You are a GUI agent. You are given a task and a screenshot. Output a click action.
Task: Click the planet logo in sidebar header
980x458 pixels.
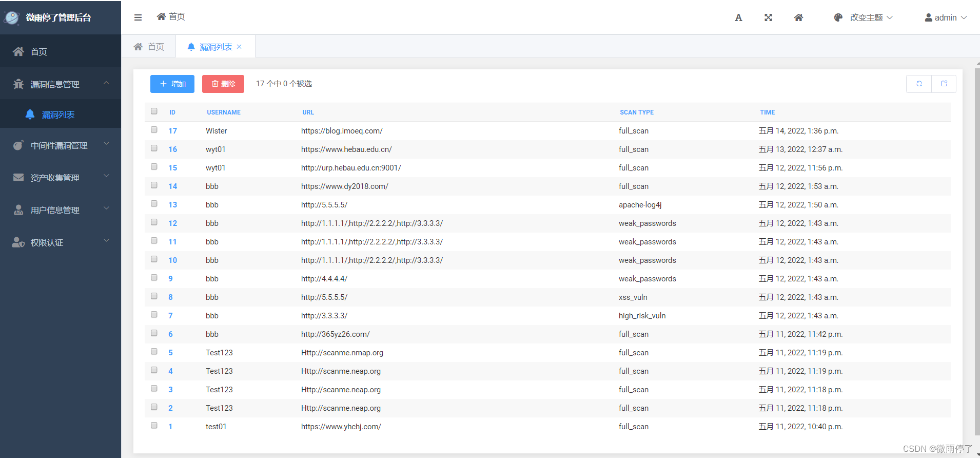pyautogui.click(x=11, y=17)
